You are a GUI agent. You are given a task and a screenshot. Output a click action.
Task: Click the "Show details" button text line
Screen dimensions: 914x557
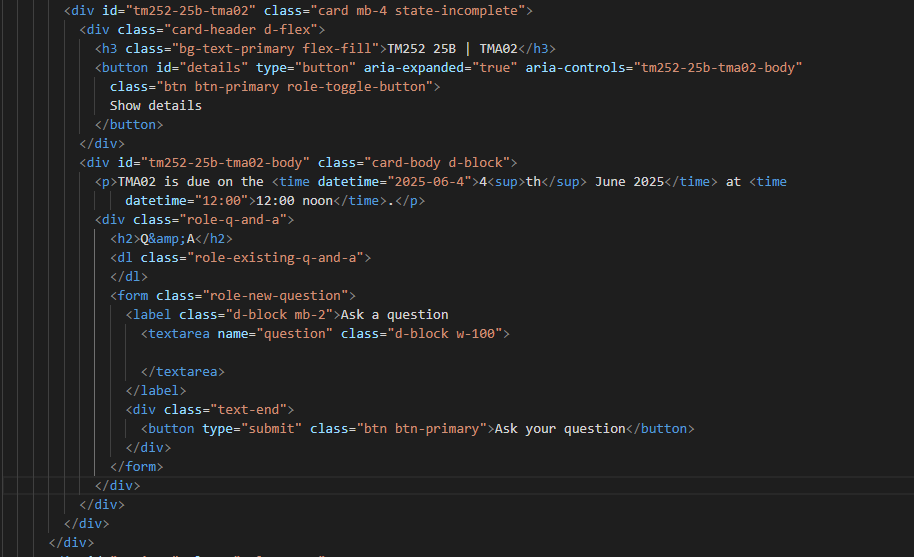click(x=156, y=105)
